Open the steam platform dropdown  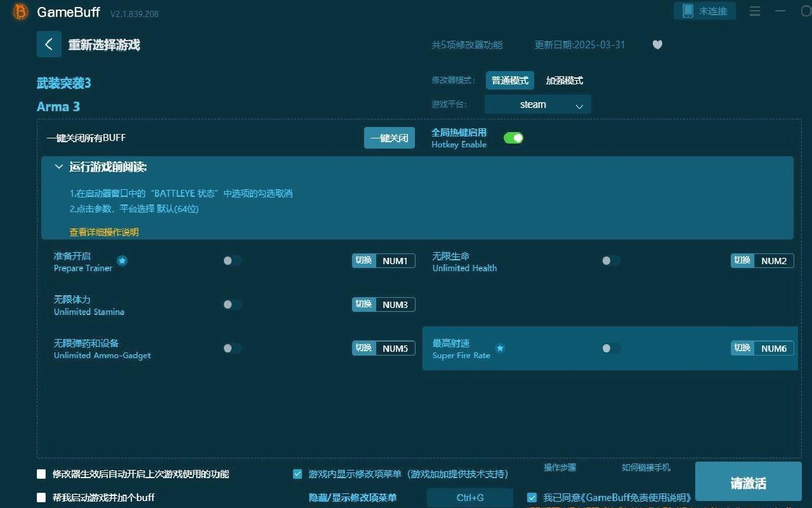pyautogui.click(x=538, y=105)
